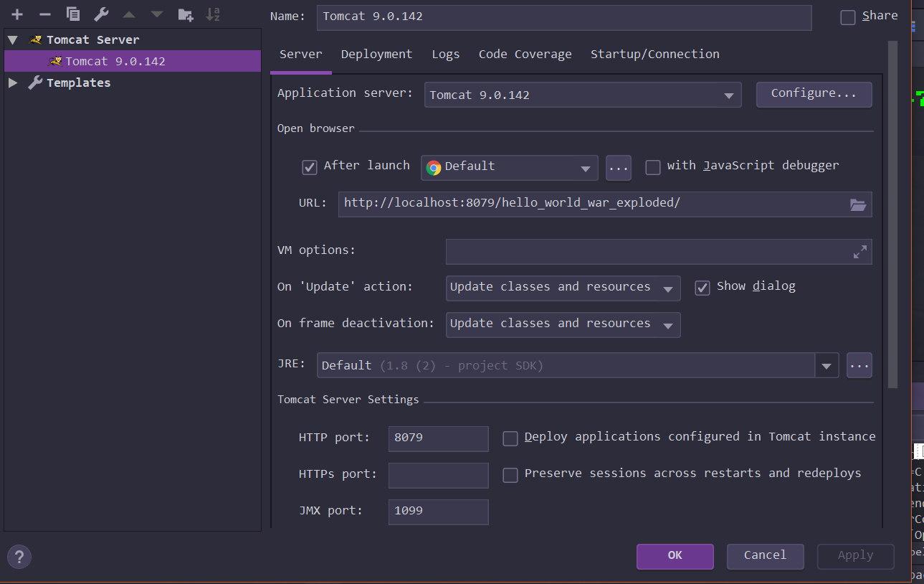Click the Name input field
This screenshot has width=924, height=584.
click(564, 18)
